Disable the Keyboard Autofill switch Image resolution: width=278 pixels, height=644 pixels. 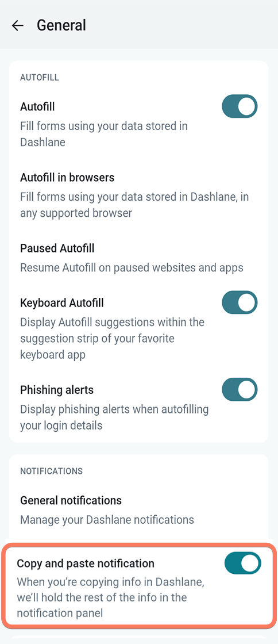click(x=240, y=302)
